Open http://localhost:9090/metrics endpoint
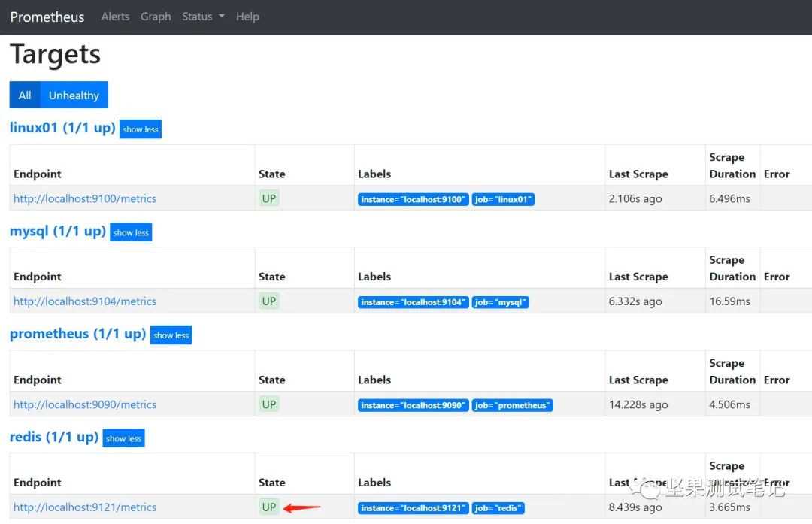 85,404
